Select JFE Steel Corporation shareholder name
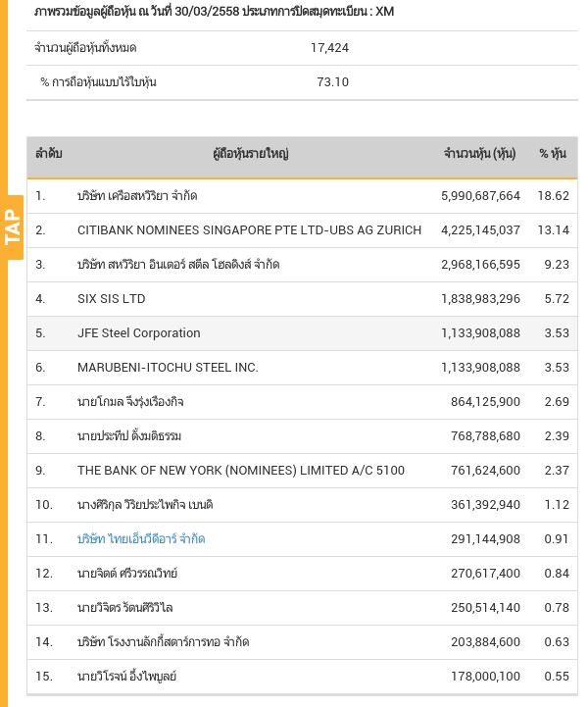The width and height of the screenshot is (588, 707). pos(139,332)
